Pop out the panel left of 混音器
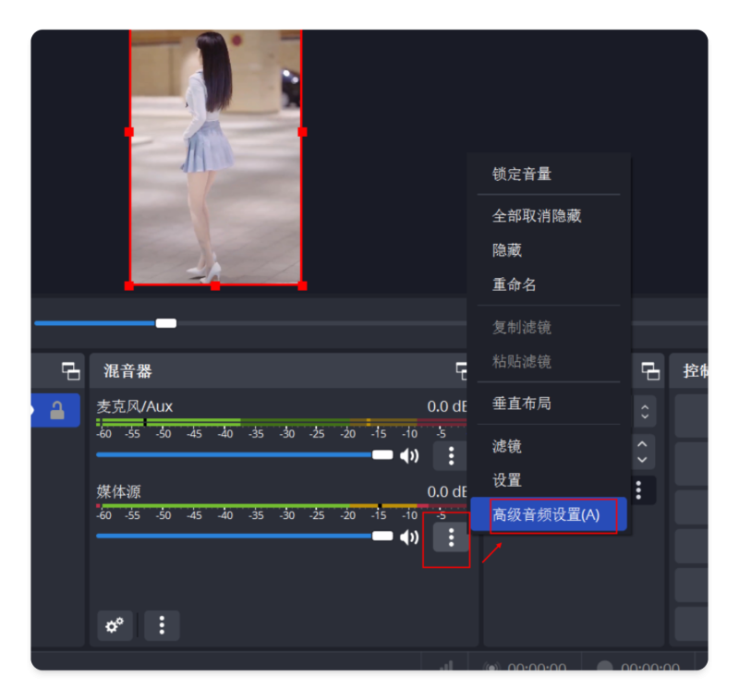The height and width of the screenshot is (700, 739). tap(70, 371)
